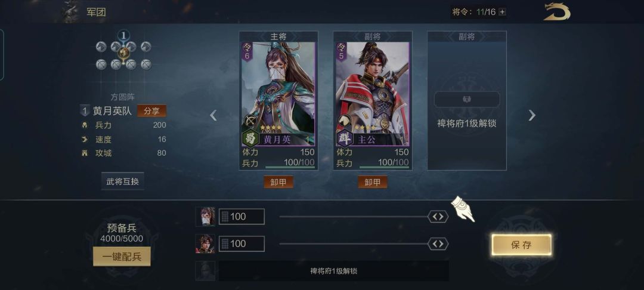Adjust 主公's troop slider handle
644x290 pixels.
438,244
